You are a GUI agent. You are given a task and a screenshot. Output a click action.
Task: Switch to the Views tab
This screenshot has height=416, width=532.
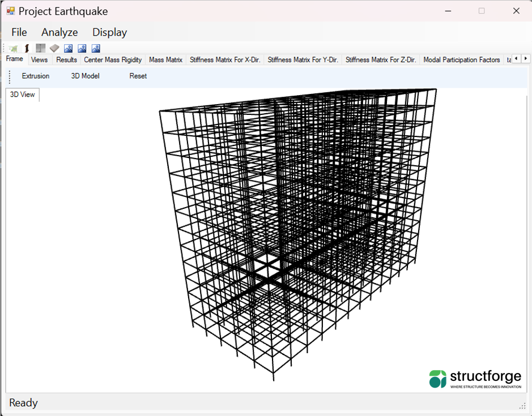point(39,59)
